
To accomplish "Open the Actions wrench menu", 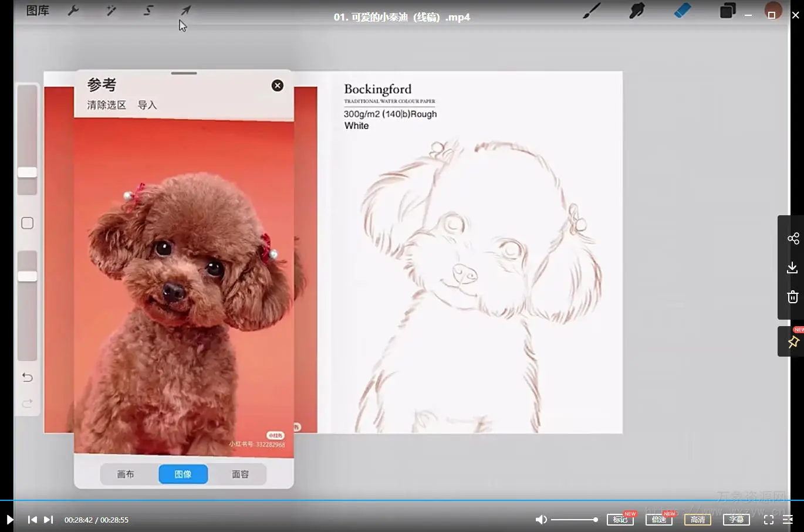I will [73, 11].
